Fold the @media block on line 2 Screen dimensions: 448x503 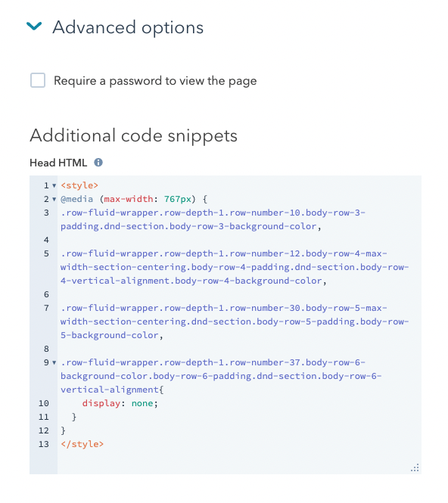click(x=54, y=199)
